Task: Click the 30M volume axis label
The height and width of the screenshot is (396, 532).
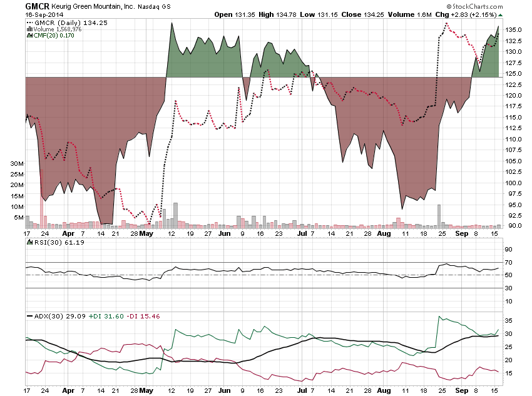Action: [x=17, y=163]
